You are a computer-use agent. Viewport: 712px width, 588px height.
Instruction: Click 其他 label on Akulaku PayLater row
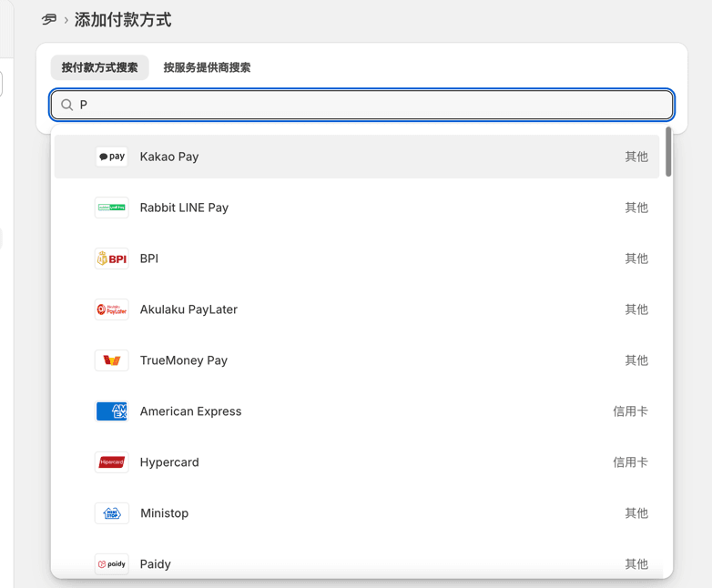636,309
